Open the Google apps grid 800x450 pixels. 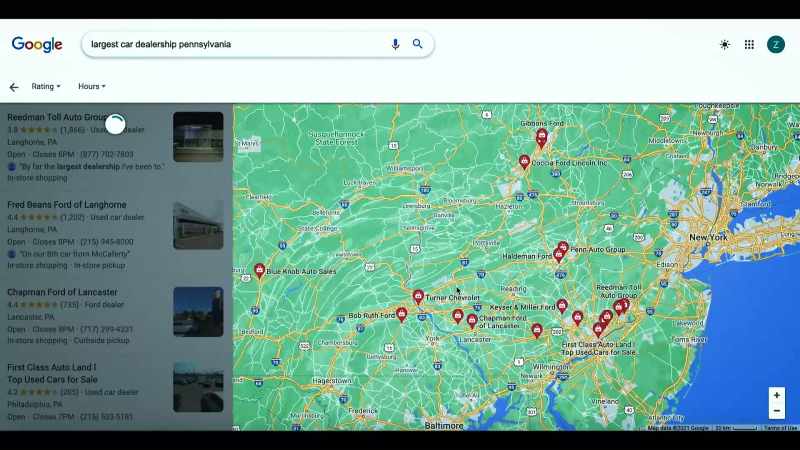[x=749, y=45]
